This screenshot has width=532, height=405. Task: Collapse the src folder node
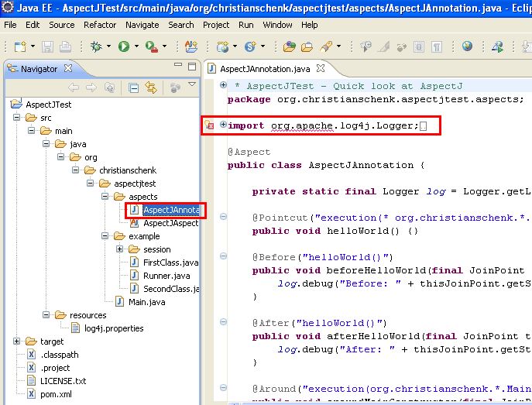[x=16, y=118]
